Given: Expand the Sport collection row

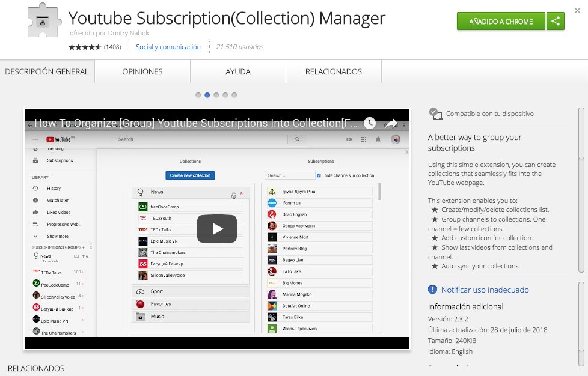Looking at the screenshot, I should pyautogui.click(x=191, y=291).
